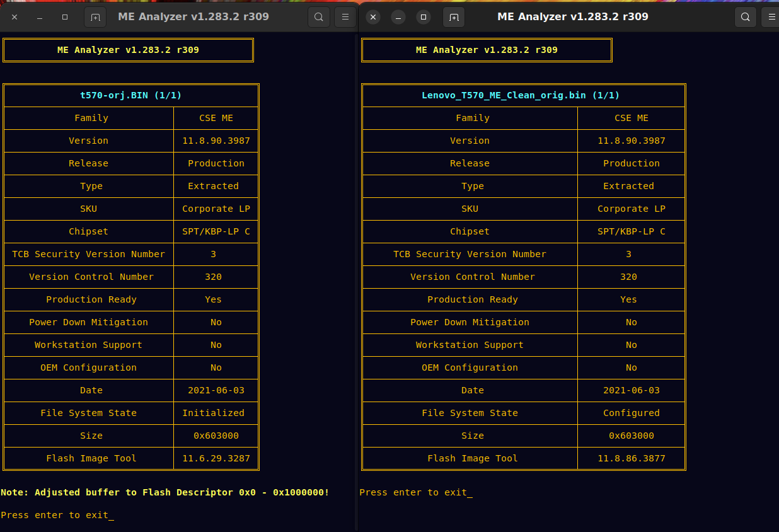This screenshot has width=779, height=532.
Task: Select Size value 0x603000 in left window
Action: (x=216, y=436)
